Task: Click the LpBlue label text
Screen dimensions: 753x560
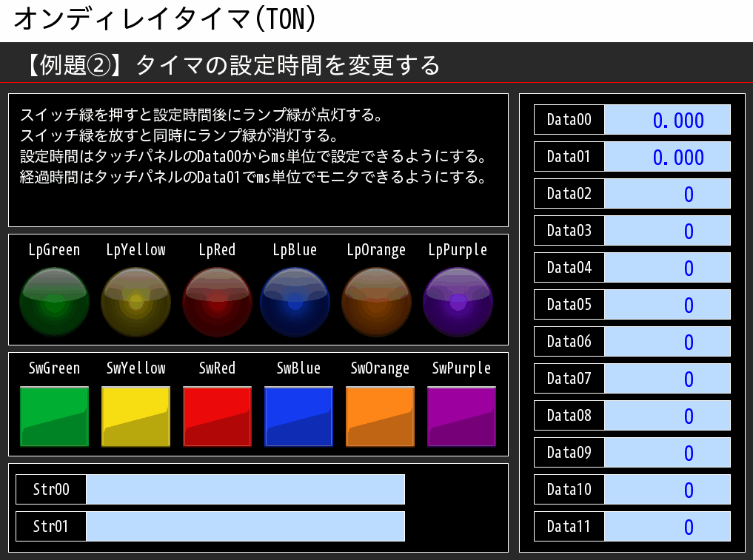Action: click(x=295, y=250)
